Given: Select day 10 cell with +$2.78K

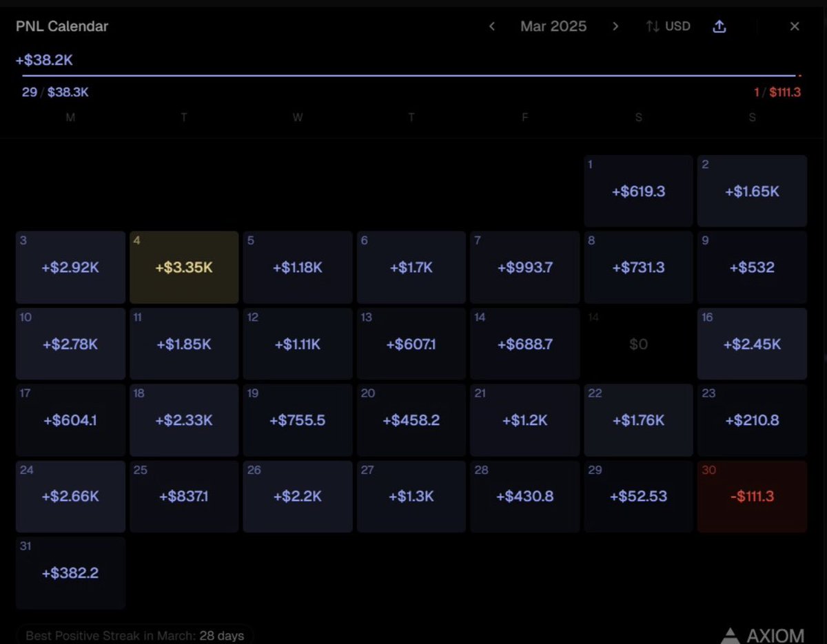Looking at the screenshot, I should tap(70, 344).
